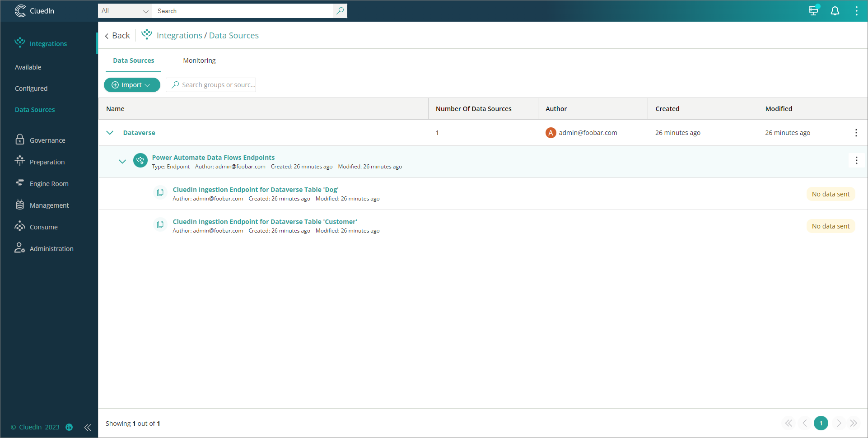Select the Governance sidebar icon
The width and height of the screenshot is (868, 438).
pyautogui.click(x=20, y=140)
